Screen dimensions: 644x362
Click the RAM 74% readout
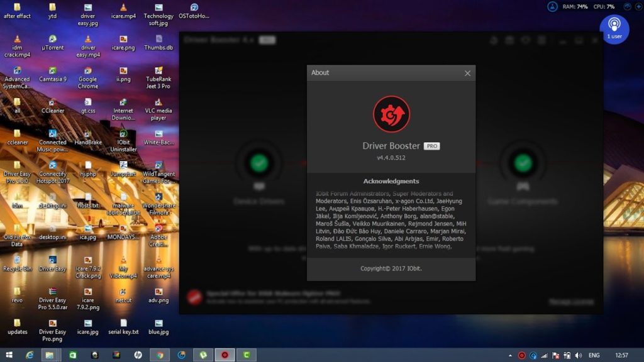(575, 6)
